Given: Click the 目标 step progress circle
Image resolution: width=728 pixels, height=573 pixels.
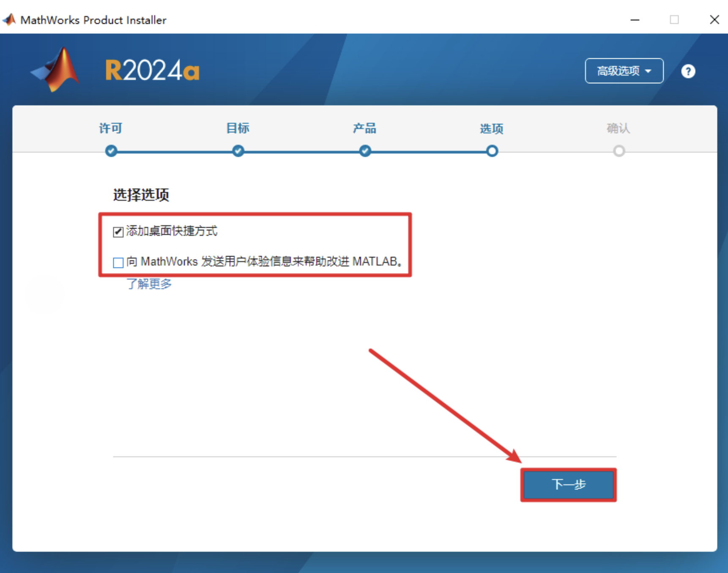Looking at the screenshot, I should click(238, 151).
